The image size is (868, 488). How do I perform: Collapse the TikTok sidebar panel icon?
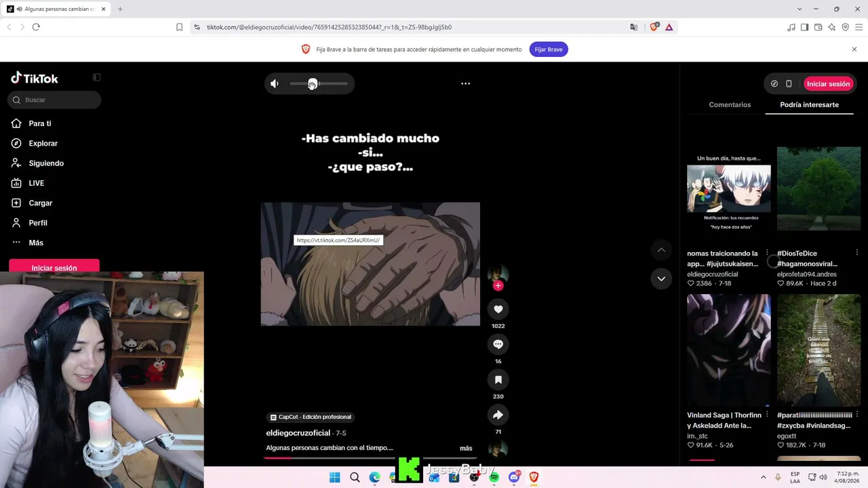coord(96,77)
